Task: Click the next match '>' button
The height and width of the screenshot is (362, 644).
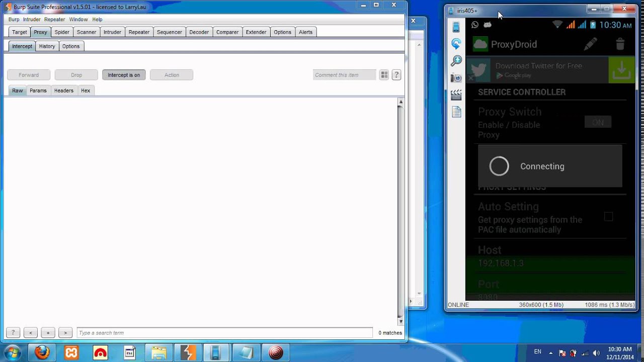Action: pyautogui.click(x=65, y=333)
